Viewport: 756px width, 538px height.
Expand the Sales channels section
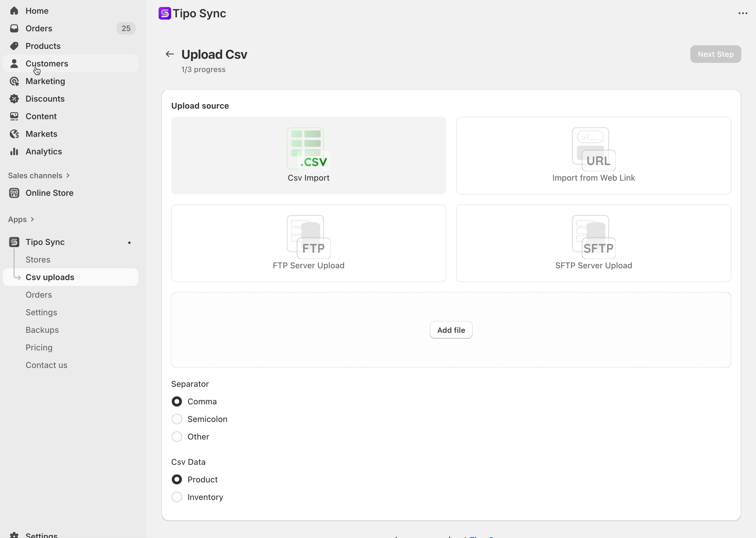pyautogui.click(x=68, y=176)
